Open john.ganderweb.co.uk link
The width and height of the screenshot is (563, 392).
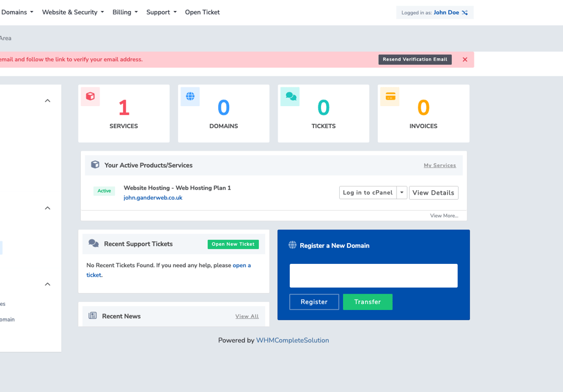pyautogui.click(x=153, y=198)
